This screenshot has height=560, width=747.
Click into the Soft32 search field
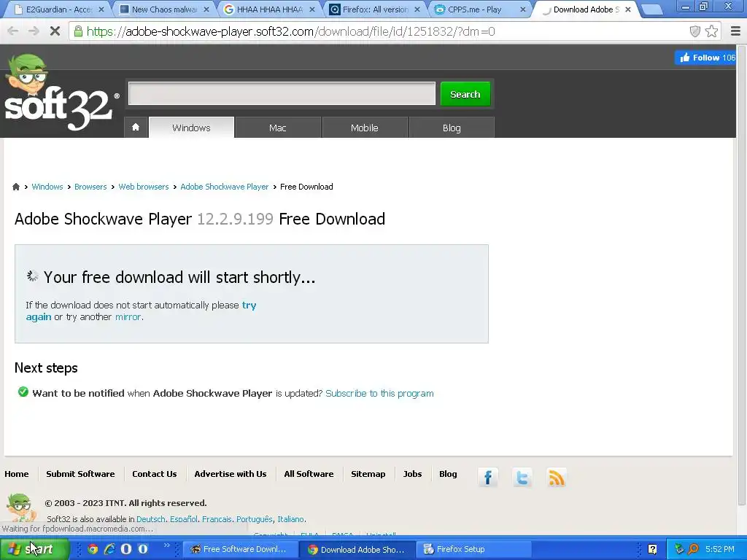(282, 93)
